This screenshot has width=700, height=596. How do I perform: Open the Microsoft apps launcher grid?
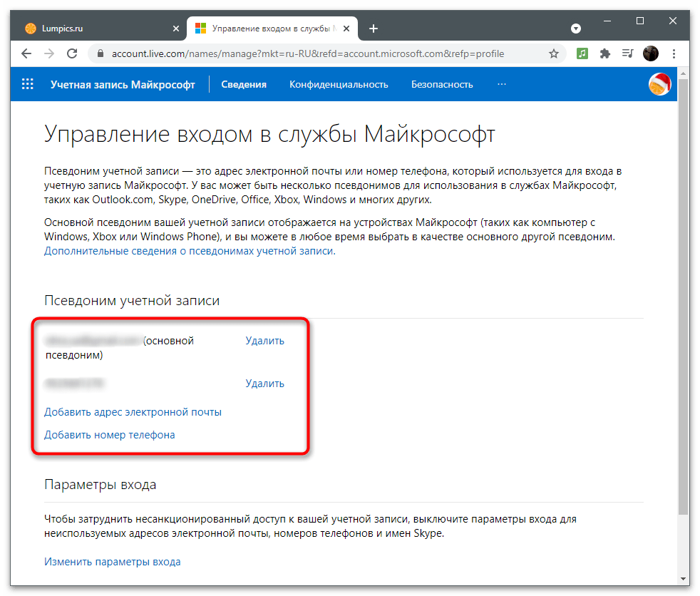[28, 84]
